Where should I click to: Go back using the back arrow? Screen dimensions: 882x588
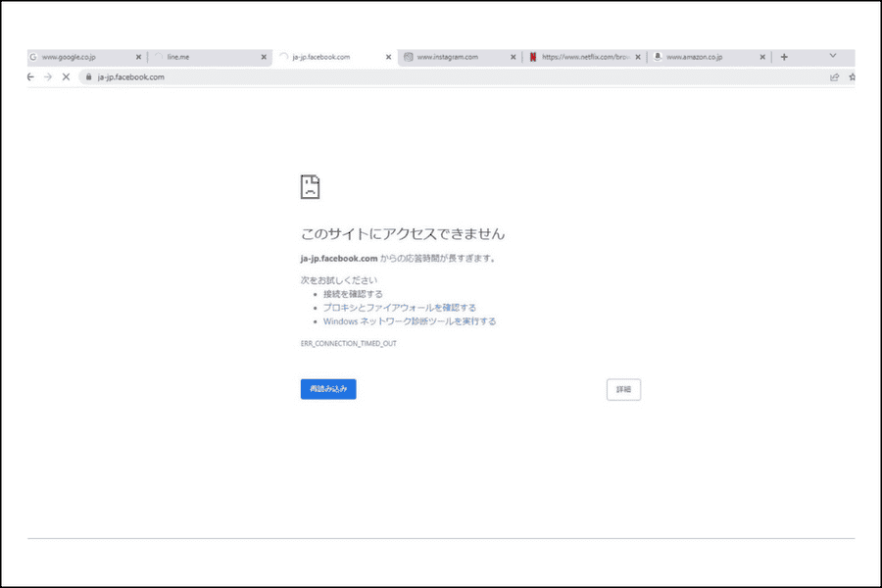point(31,77)
